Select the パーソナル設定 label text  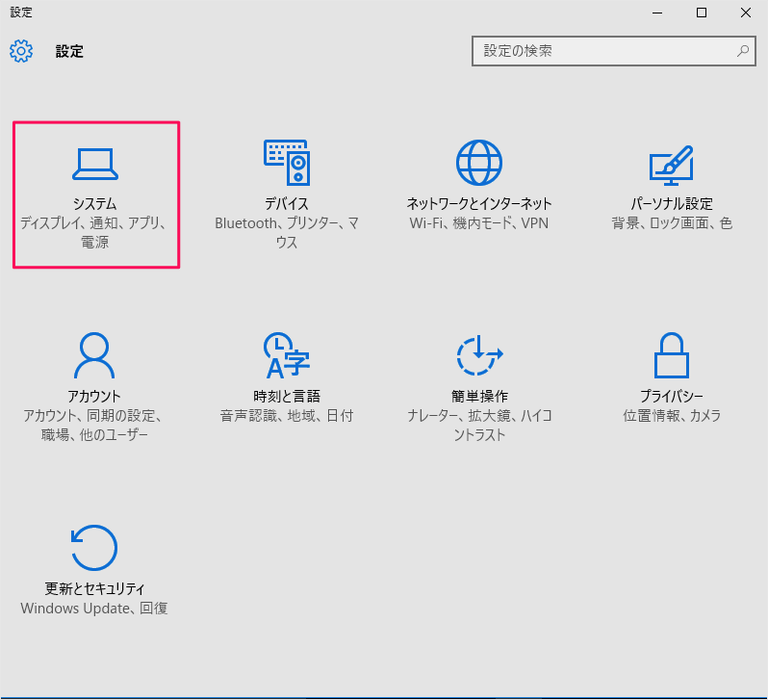[671, 204]
